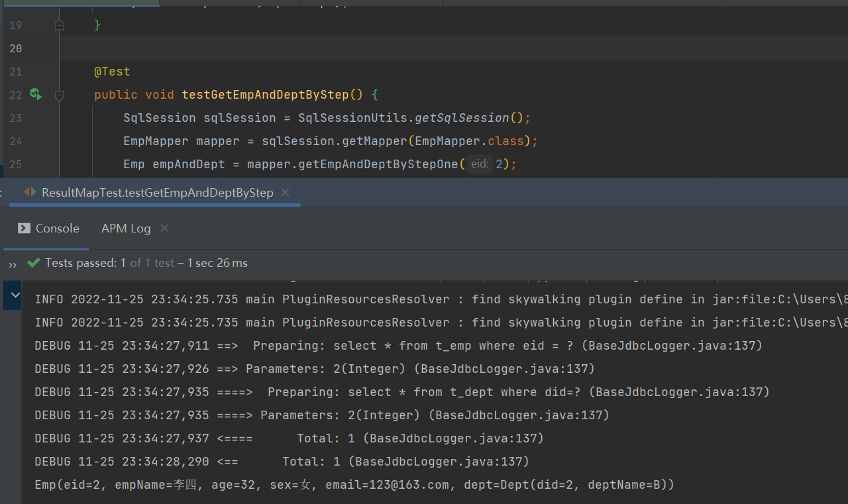Viewport: 848px width, 504px height.
Task: Click the eid: parameter hint
Action: tap(480, 164)
